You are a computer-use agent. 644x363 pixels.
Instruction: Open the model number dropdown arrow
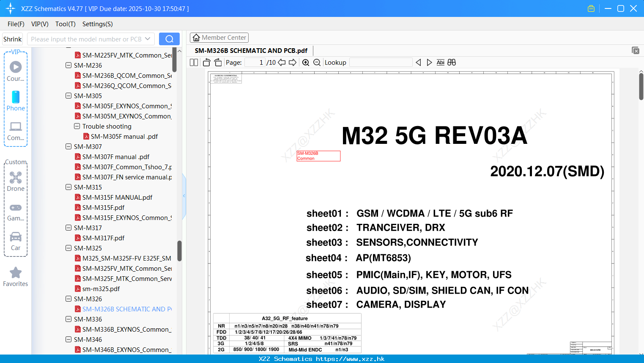(148, 39)
